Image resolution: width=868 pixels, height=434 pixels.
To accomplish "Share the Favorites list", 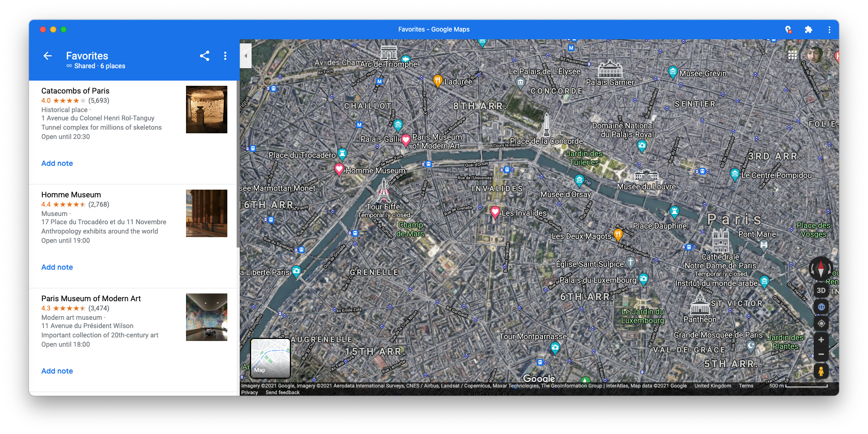I will pos(205,56).
